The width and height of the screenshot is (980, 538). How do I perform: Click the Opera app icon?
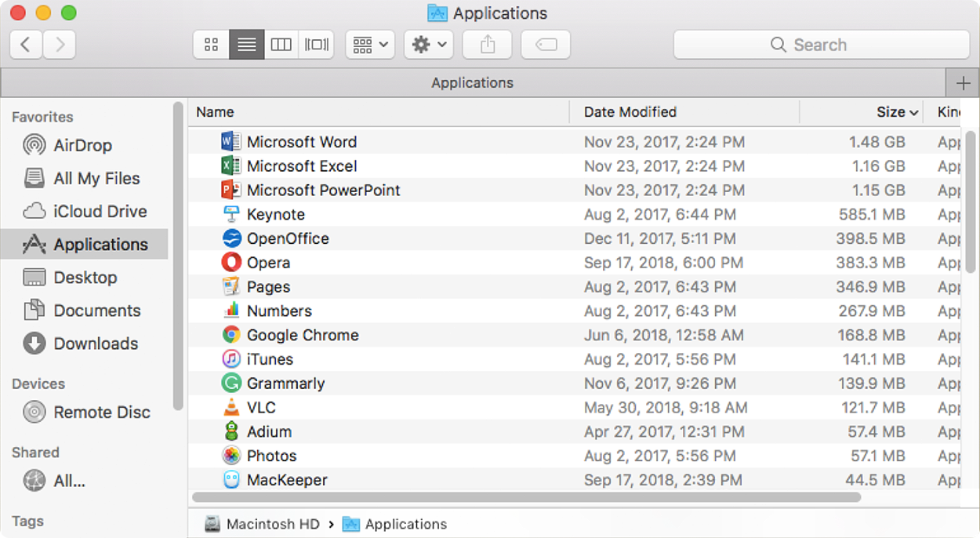[230, 263]
